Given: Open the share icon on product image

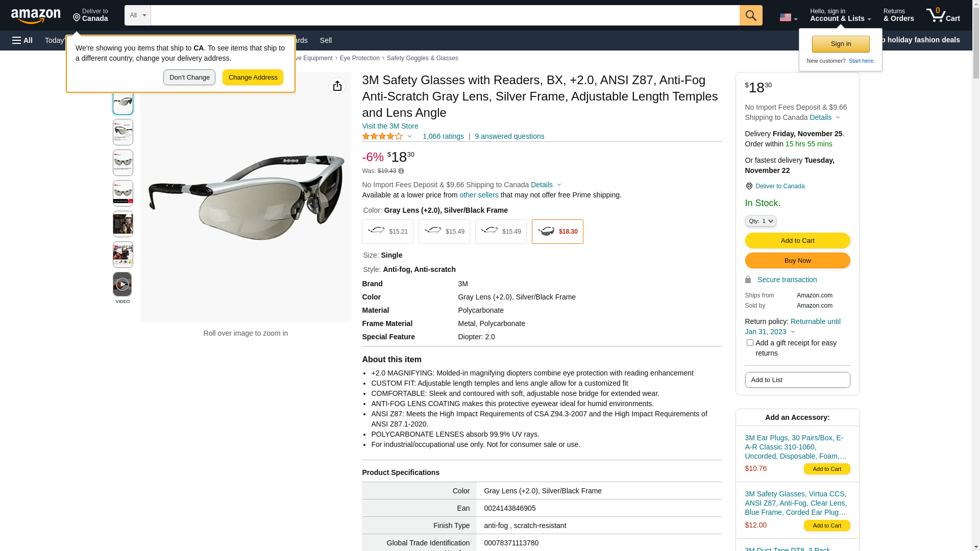Looking at the screenshot, I should 337,86.
